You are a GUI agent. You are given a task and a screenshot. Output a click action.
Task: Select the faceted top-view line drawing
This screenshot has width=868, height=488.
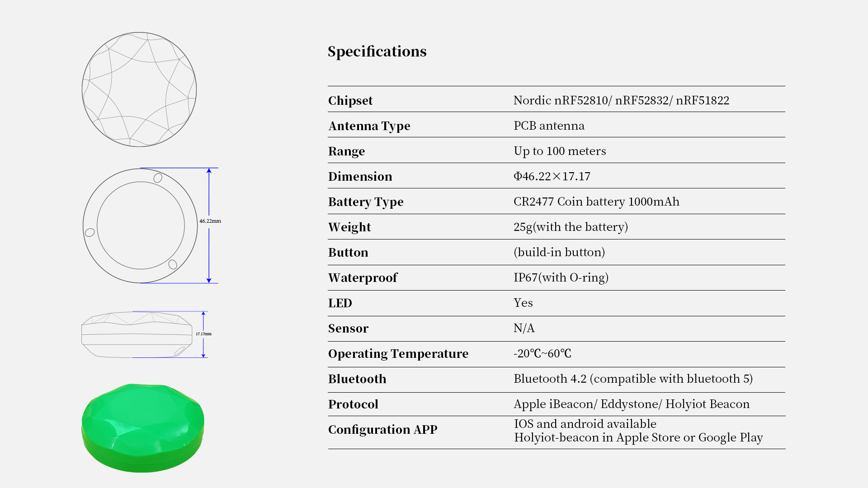tap(139, 89)
